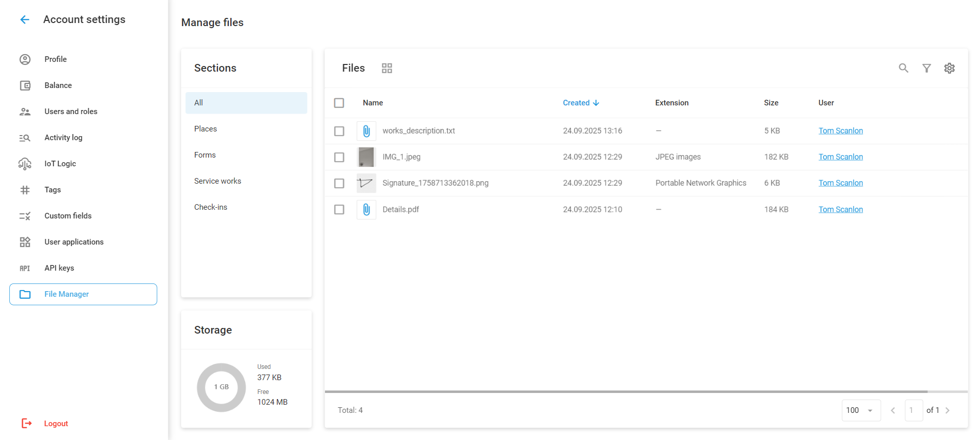Go to previous page chevron
This screenshot has height=440, width=980.
(x=893, y=410)
